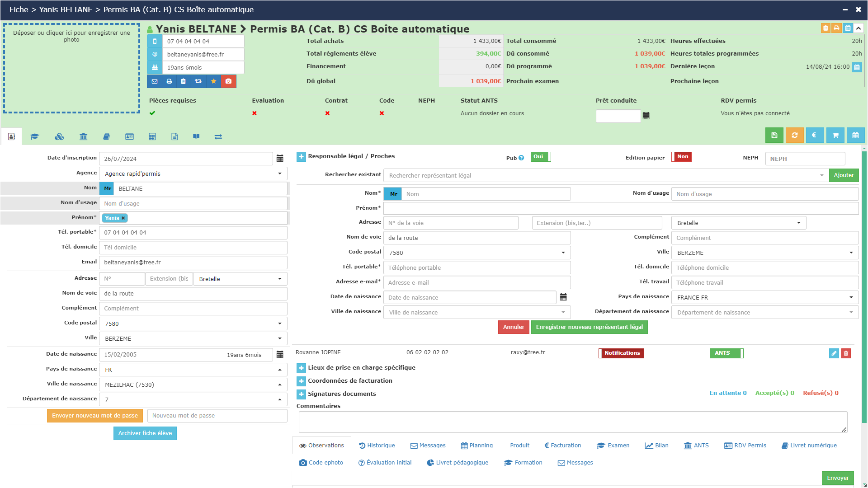Open the guardian's Ville BERZEME dropdown

click(x=764, y=253)
